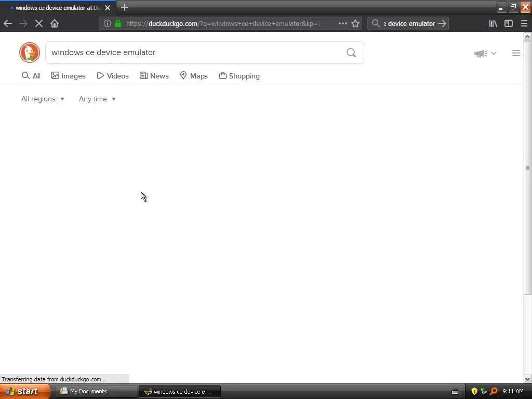
Task: Open the Library bookmarks and history icon
Action: click(x=493, y=23)
